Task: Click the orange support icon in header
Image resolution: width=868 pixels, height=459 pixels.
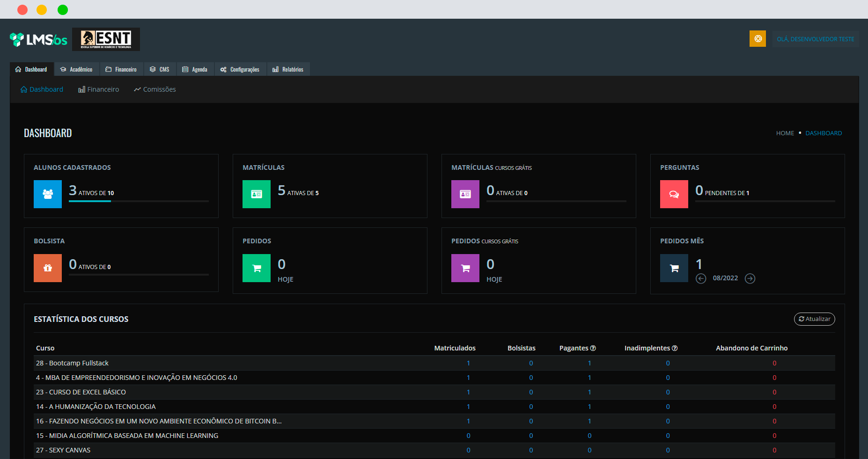Action: [758, 39]
